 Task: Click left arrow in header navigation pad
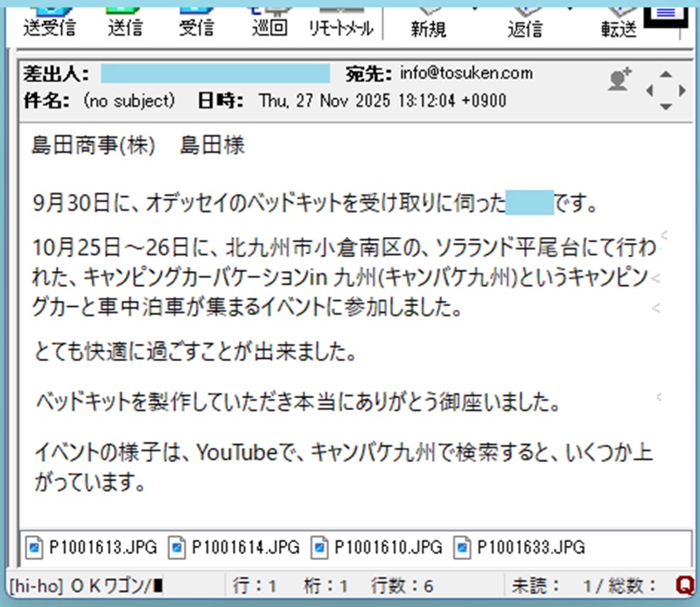650,90
